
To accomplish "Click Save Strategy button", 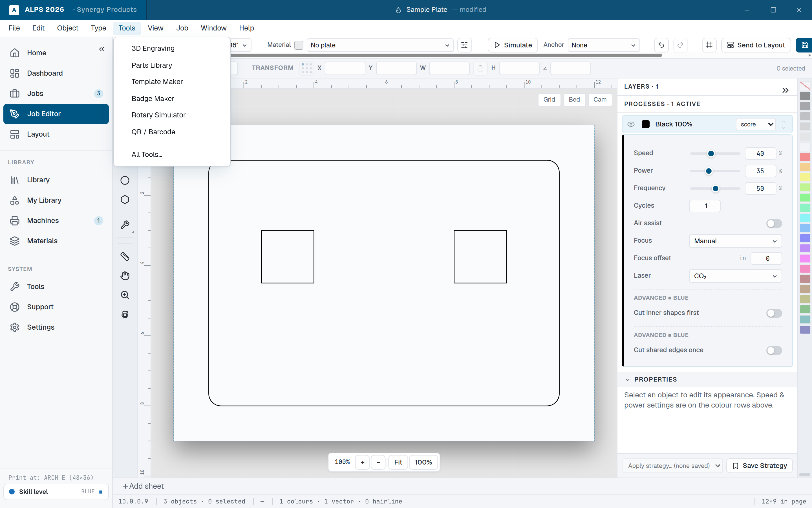I will click(x=759, y=466).
